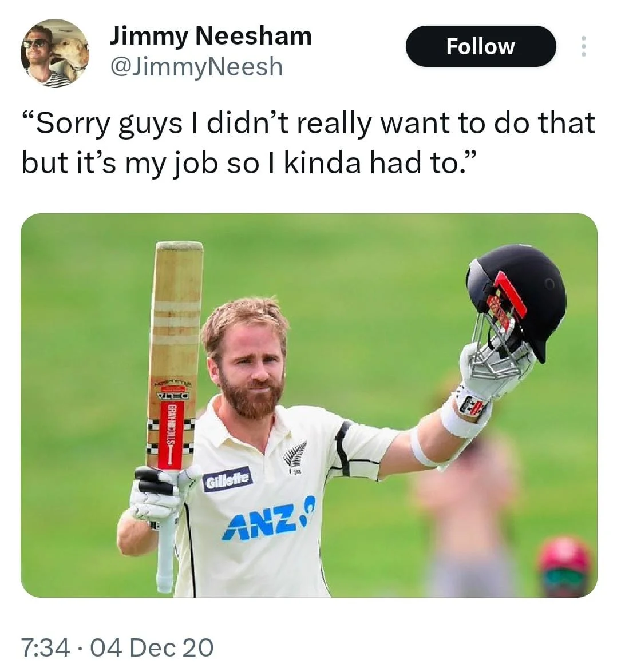Click the red Gray-Nicolls bat sticker
The height and width of the screenshot is (672, 617).
(171, 434)
